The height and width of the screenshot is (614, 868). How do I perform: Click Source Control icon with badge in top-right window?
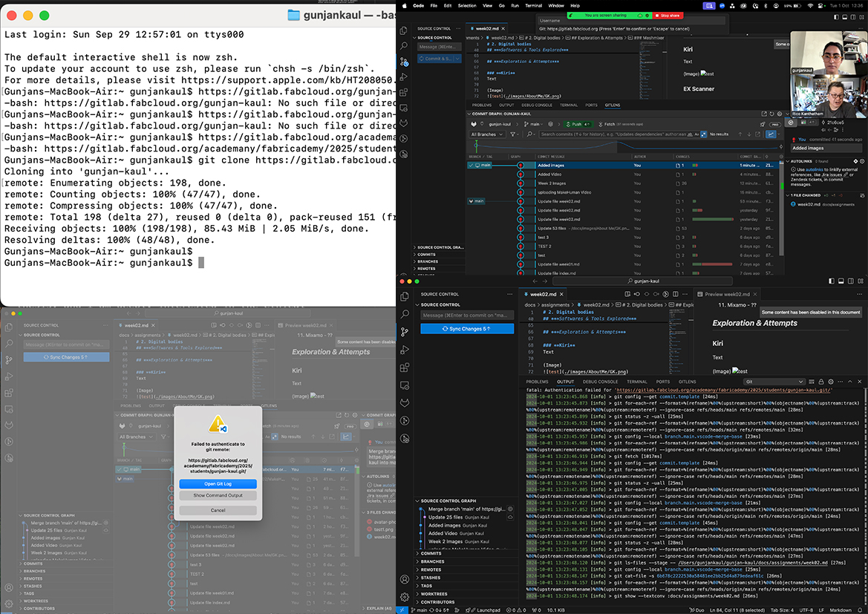[x=404, y=62]
